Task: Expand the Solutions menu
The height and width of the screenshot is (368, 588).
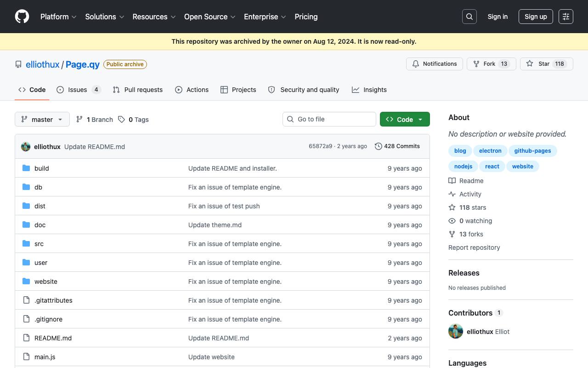Action: pos(105,17)
